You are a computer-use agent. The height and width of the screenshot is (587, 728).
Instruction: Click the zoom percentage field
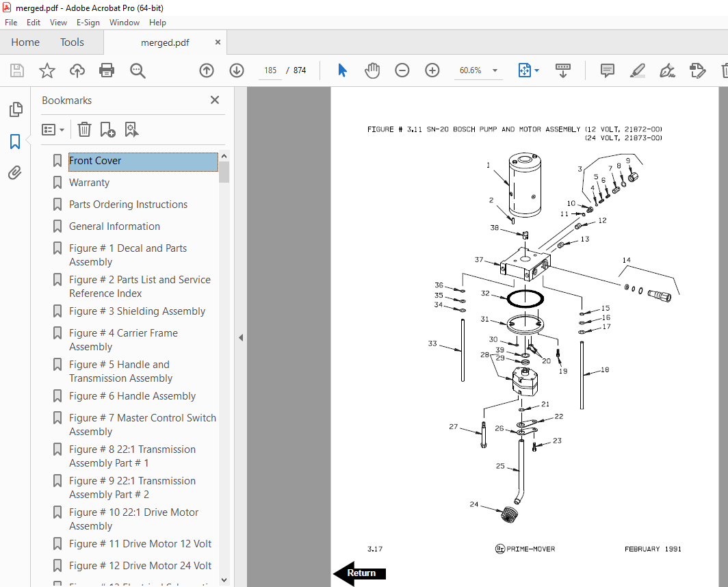[x=470, y=70]
